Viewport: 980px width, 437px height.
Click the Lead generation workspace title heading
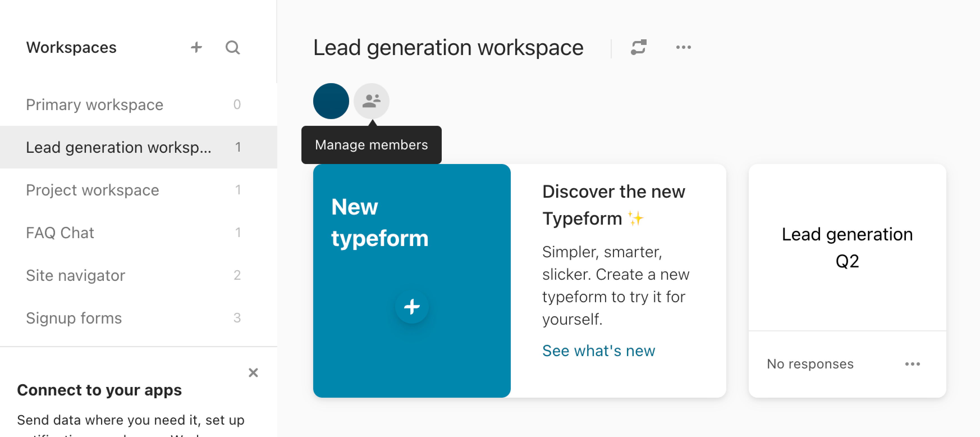[x=448, y=48]
